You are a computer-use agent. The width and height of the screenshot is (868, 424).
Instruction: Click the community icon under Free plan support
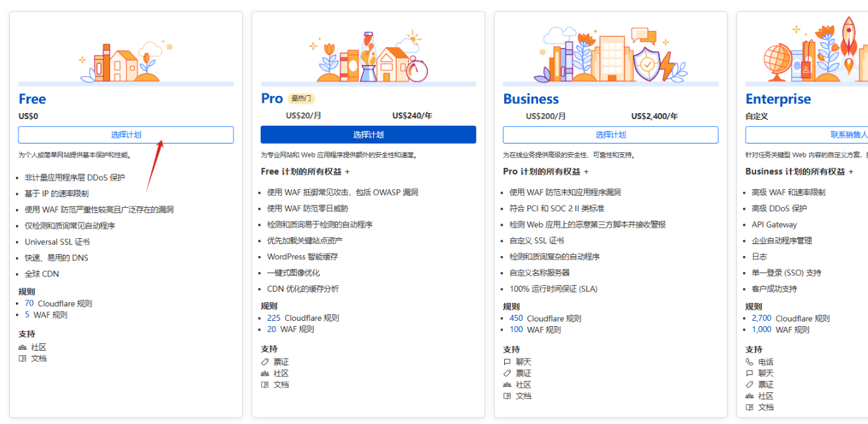(x=21, y=347)
